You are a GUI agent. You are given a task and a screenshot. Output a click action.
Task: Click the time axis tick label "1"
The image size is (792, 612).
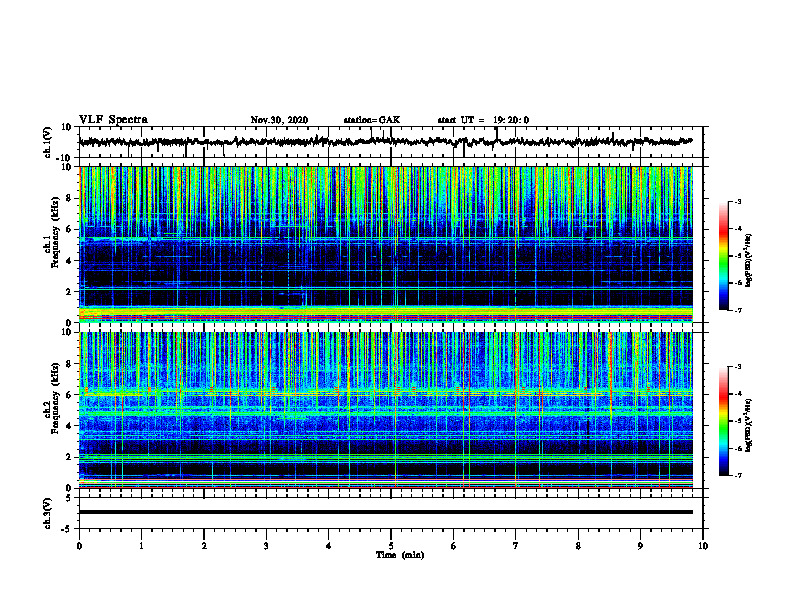pos(141,546)
